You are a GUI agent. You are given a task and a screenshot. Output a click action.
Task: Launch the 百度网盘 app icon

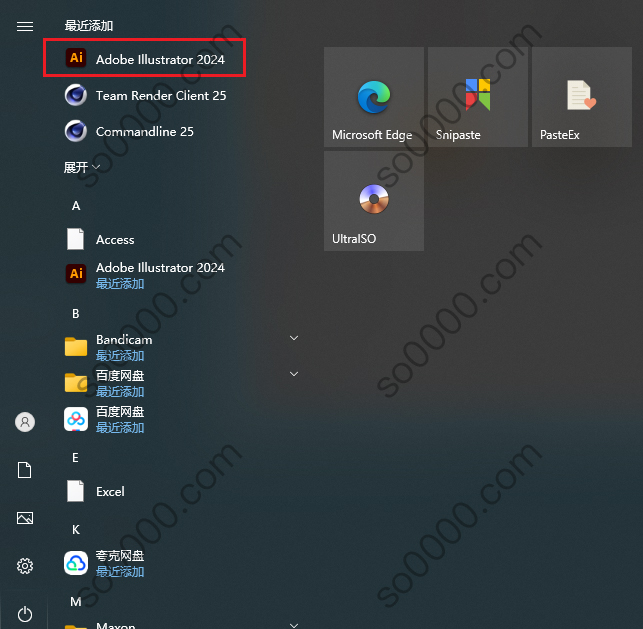click(x=76, y=419)
